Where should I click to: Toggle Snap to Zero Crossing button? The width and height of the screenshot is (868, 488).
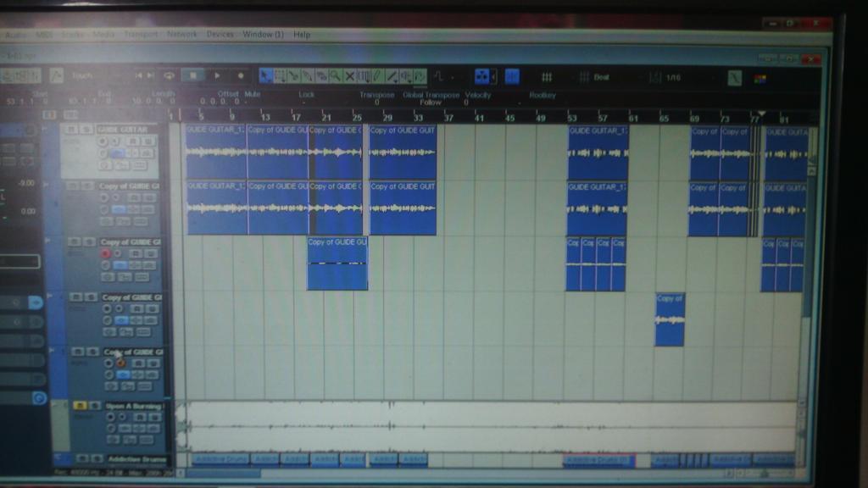[735, 78]
